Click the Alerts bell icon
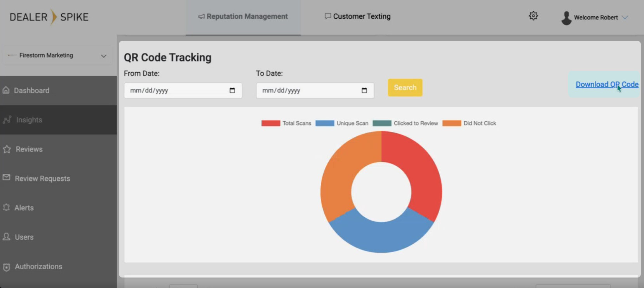The image size is (644, 288). (6, 208)
